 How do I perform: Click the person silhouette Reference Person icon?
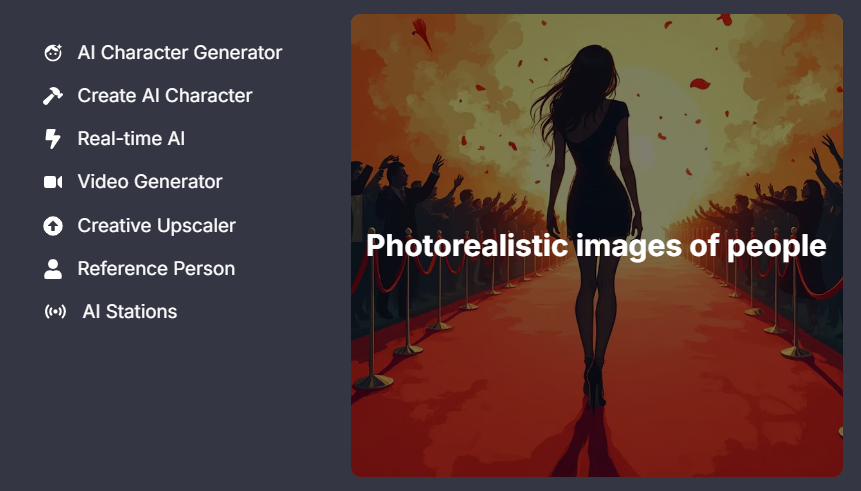(x=53, y=269)
